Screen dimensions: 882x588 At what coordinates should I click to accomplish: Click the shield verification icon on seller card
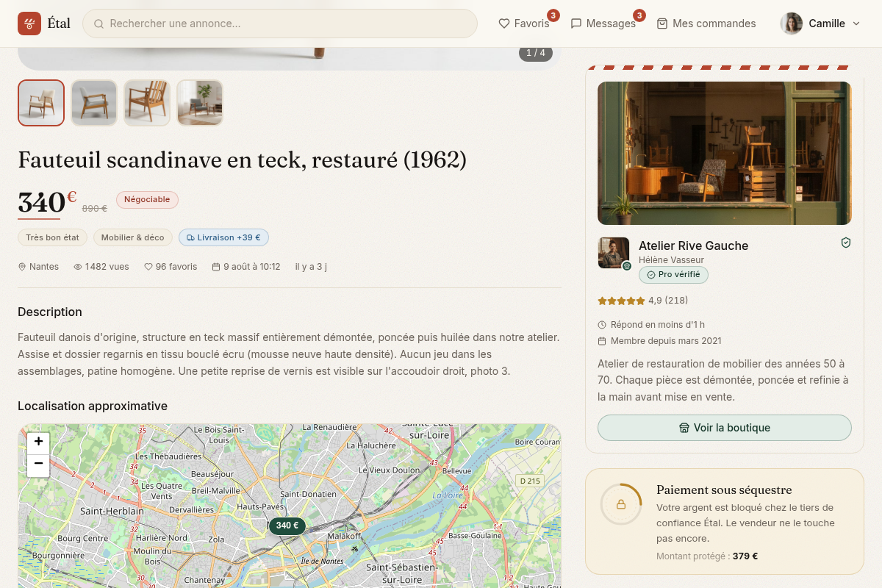click(846, 243)
